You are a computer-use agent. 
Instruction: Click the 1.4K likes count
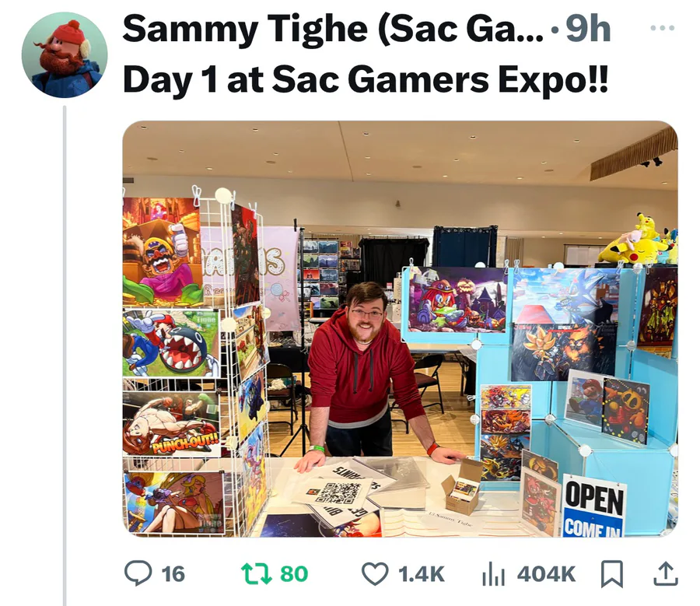[x=421, y=574]
